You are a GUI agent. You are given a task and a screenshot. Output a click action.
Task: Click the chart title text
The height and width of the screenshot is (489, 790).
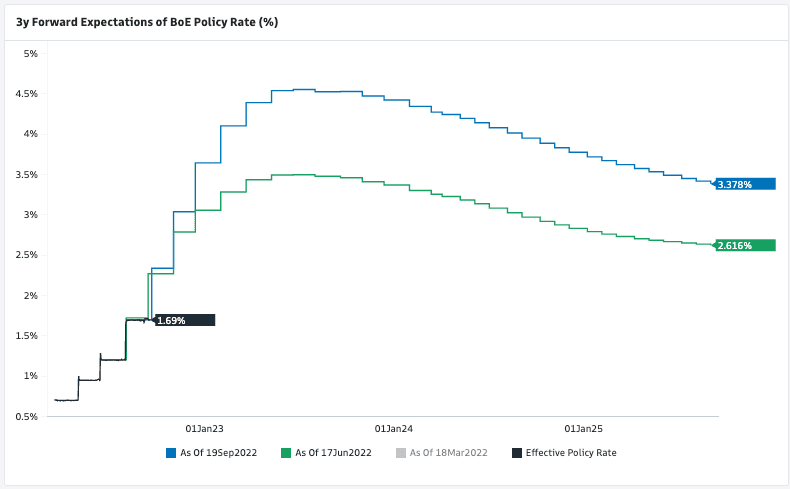(x=147, y=21)
